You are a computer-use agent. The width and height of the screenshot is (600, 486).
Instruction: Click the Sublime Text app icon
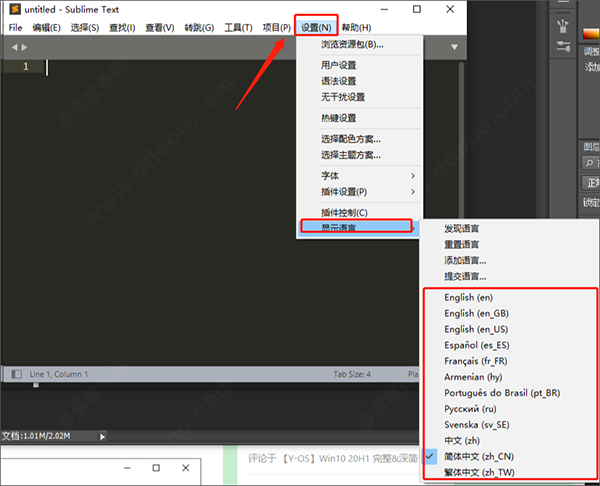(x=15, y=9)
